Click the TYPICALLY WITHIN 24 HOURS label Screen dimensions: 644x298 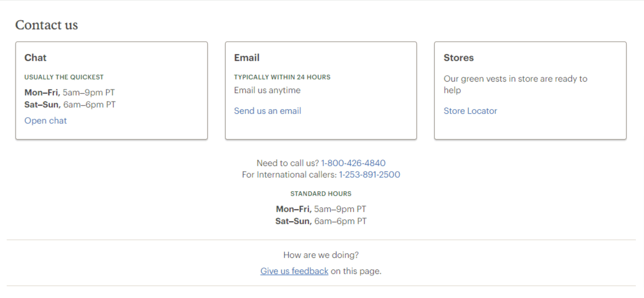pos(282,77)
